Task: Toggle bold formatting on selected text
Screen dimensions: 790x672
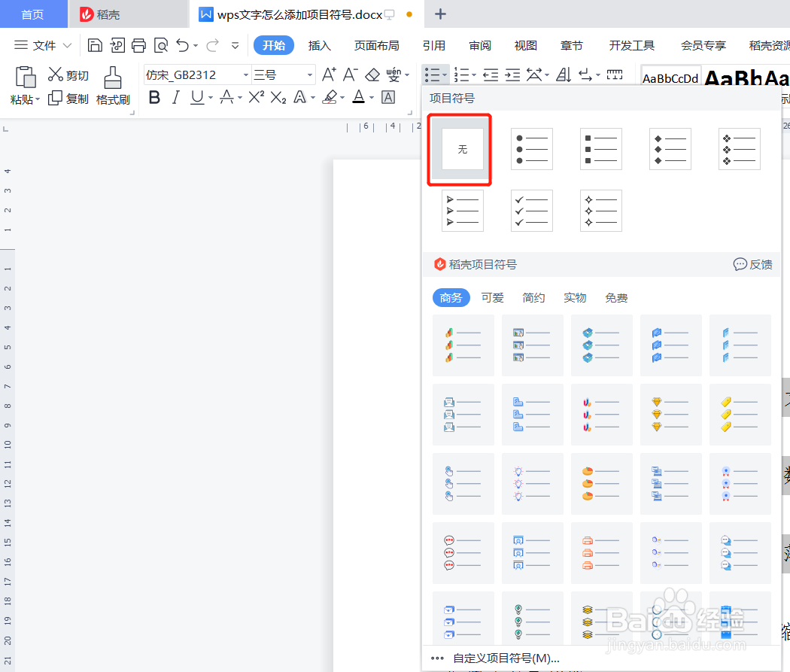Action: tap(154, 97)
